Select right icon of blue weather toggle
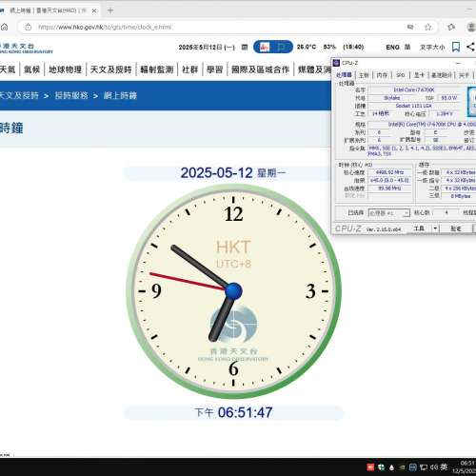Viewport: 476px width, 476px height. (281, 47)
